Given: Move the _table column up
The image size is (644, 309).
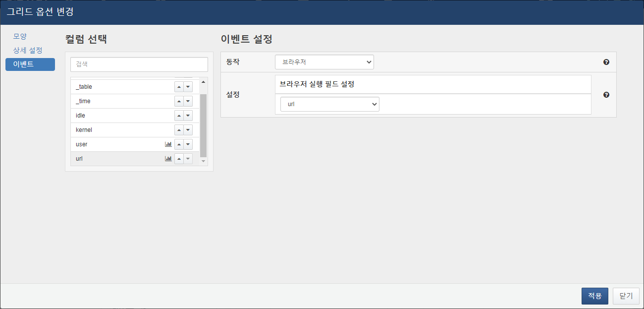Looking at the screenshot, I should pos(179,87).
